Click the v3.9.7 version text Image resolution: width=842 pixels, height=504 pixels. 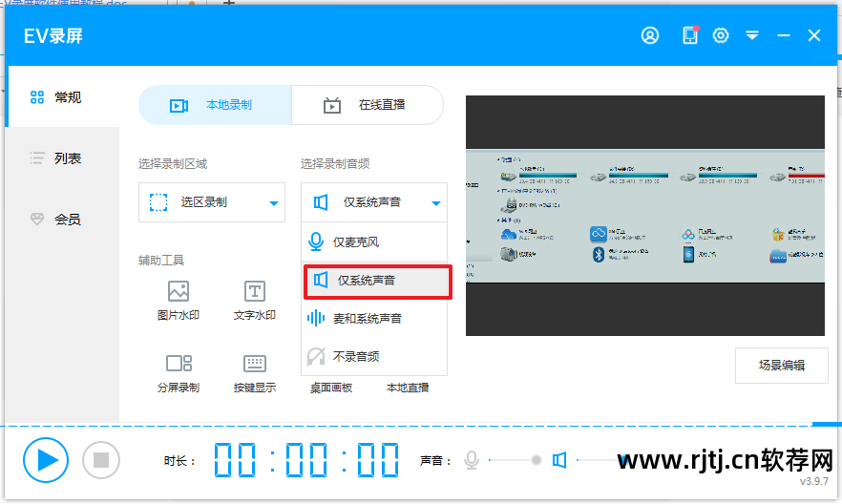(814, 481)
